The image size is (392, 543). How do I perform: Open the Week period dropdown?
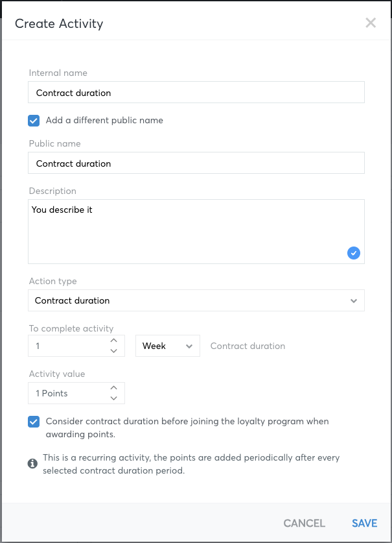[167, 346]
